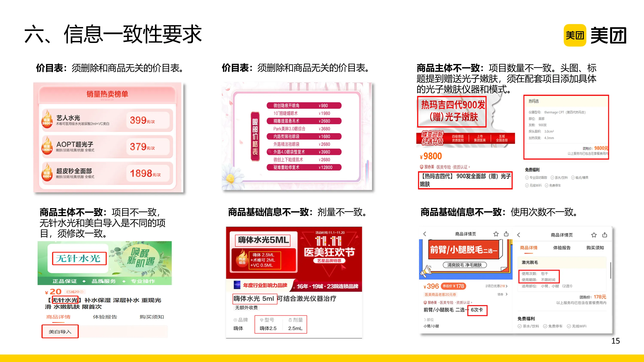Click the 部位 icon below 6次卡 title

click(x=425, y=320)
